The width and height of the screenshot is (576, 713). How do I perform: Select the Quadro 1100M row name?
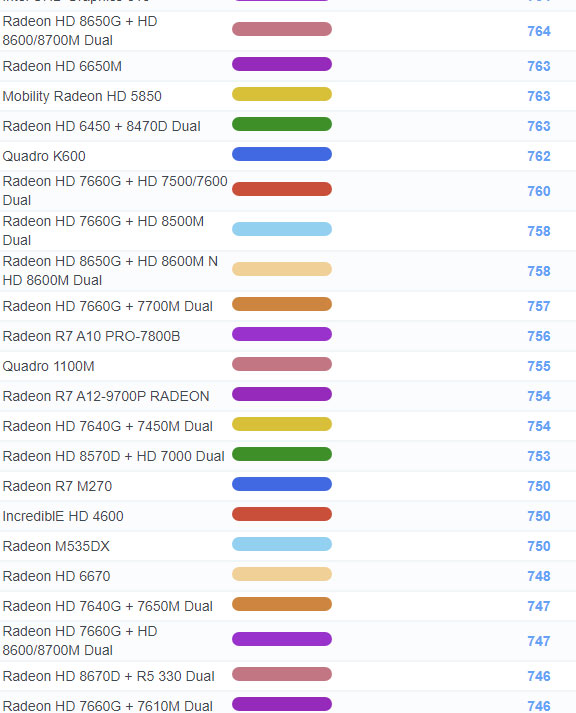[x=49, y=366]
